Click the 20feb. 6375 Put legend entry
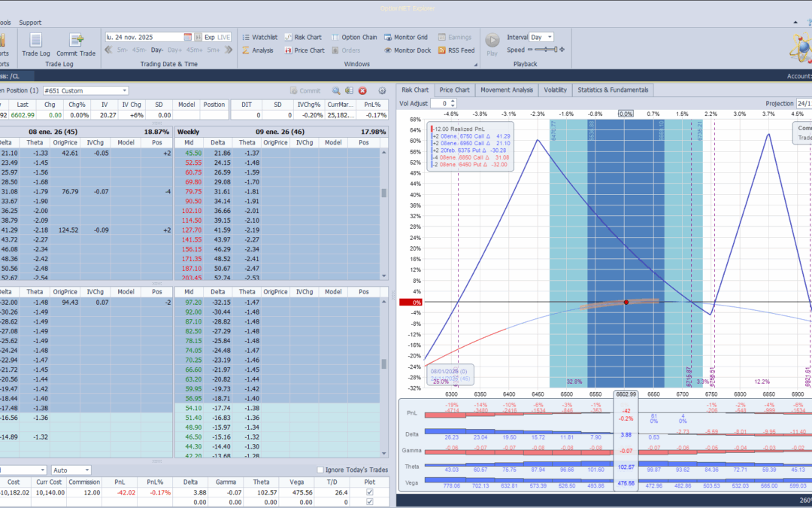Screen dimensions: 812x508 point(471,151)
